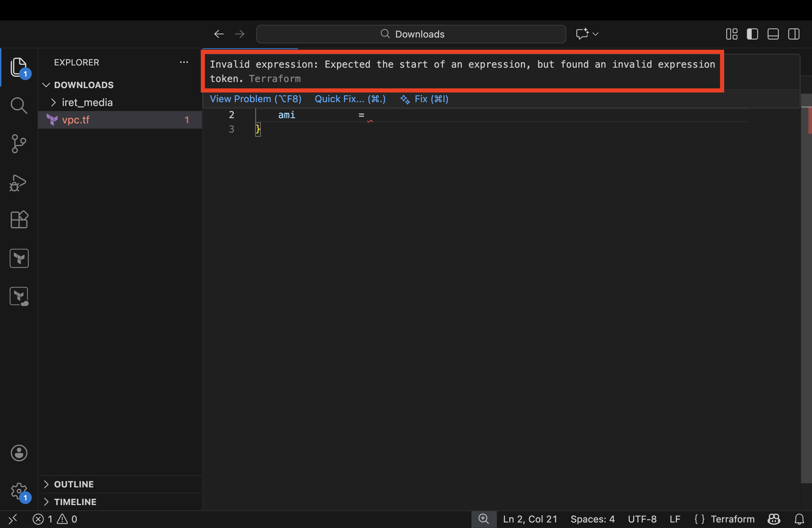
Task: Select the vpc.tf file
Action: [x=76, y=120]
